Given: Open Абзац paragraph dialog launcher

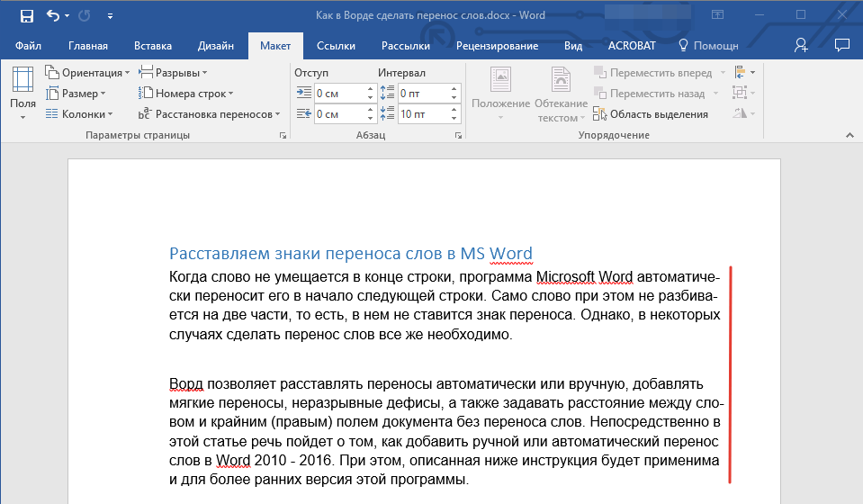Looking at the screenshot, I should pyautogui.click(x=457, y=135).
